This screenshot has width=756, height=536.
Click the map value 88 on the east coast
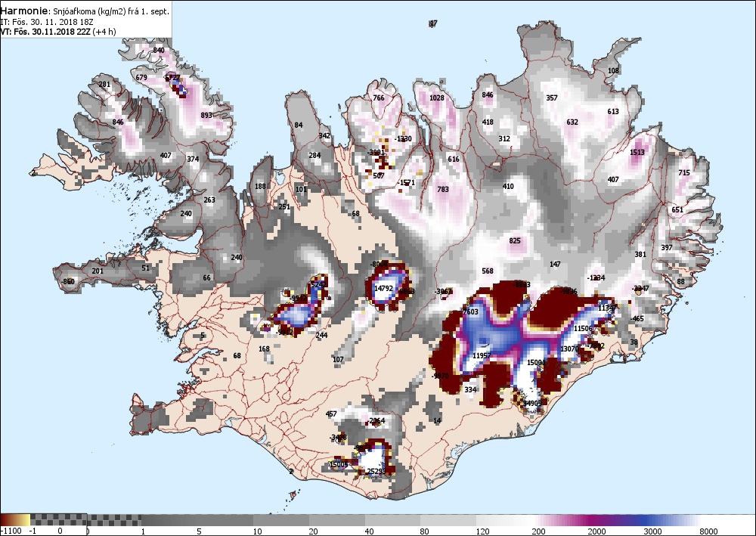point(681,281)
